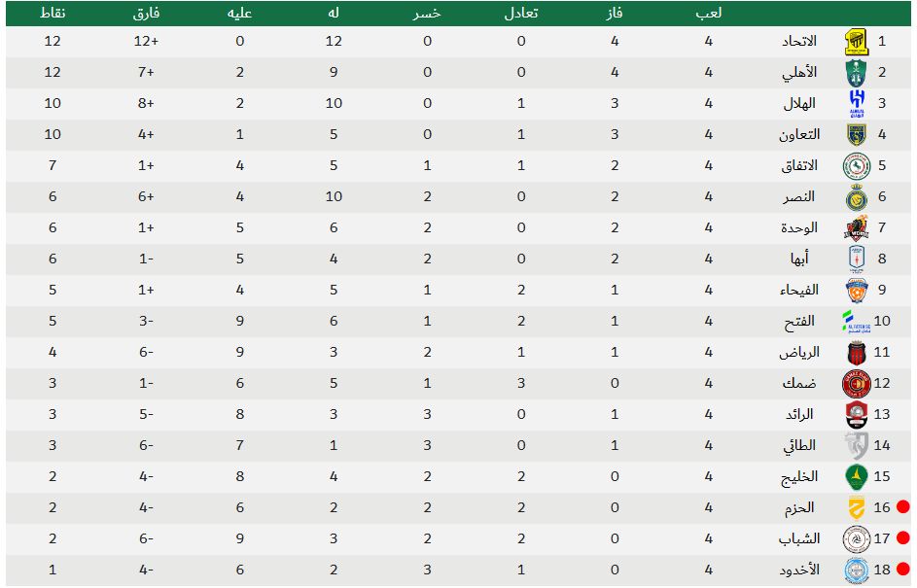Click the فاز wins column header
Image resolution: width=917 pixels, height=588 pixels.
(x=613, y=14)
